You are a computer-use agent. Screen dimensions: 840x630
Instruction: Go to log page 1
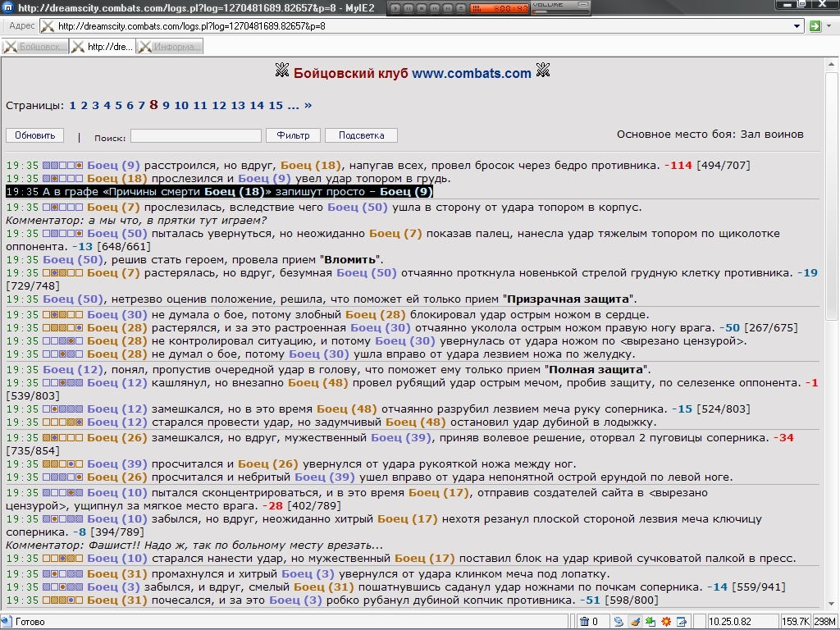(72, 106)
